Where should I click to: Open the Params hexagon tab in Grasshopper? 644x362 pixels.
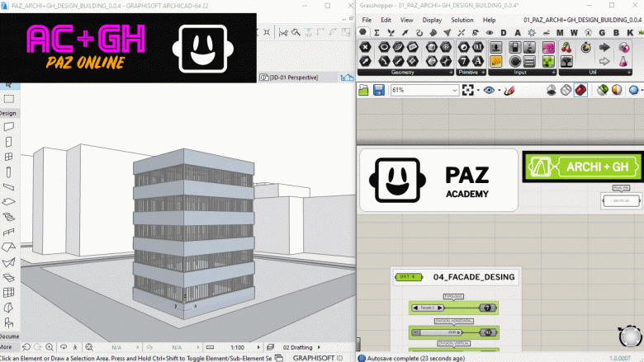(x=364, y=32)
